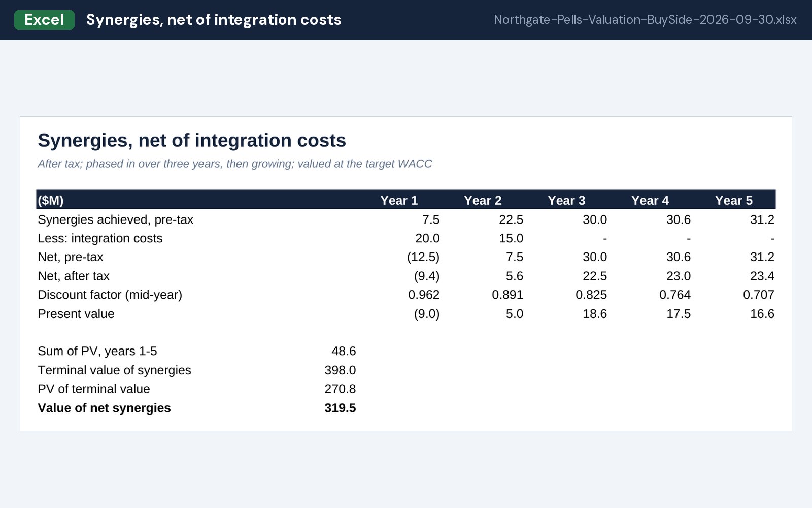Click the Year 5 column header
812x508 pixels.
(x=734, y=200)
